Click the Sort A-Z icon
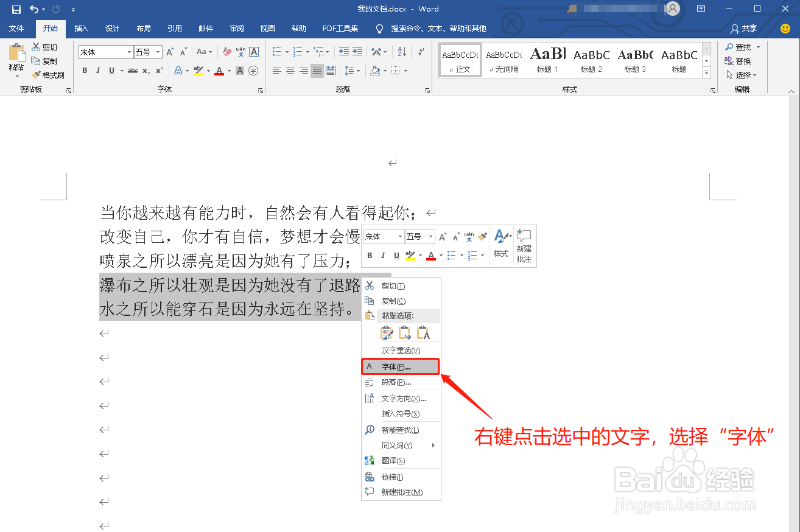This screenshot has height=532, width=800. point(402,52)
